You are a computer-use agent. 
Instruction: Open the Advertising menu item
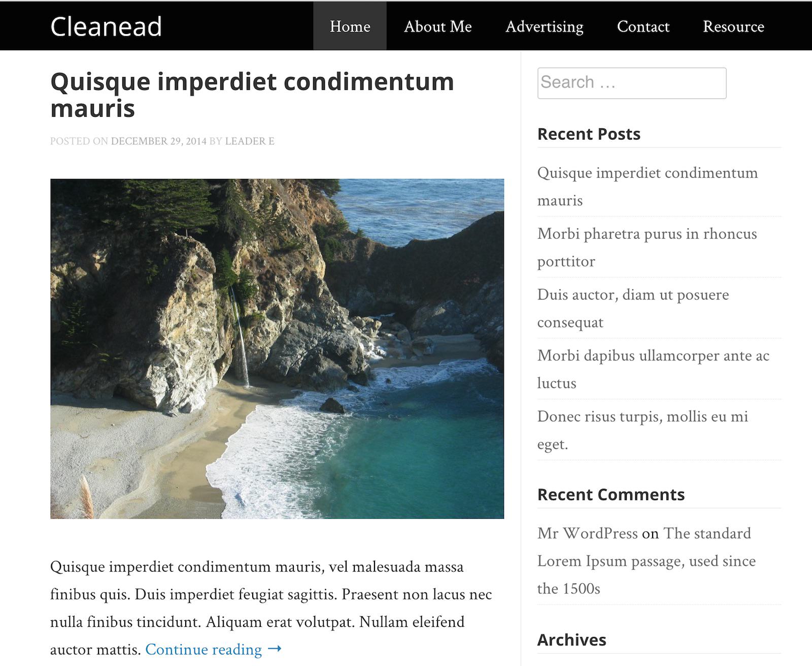click(x=544, y=26)
